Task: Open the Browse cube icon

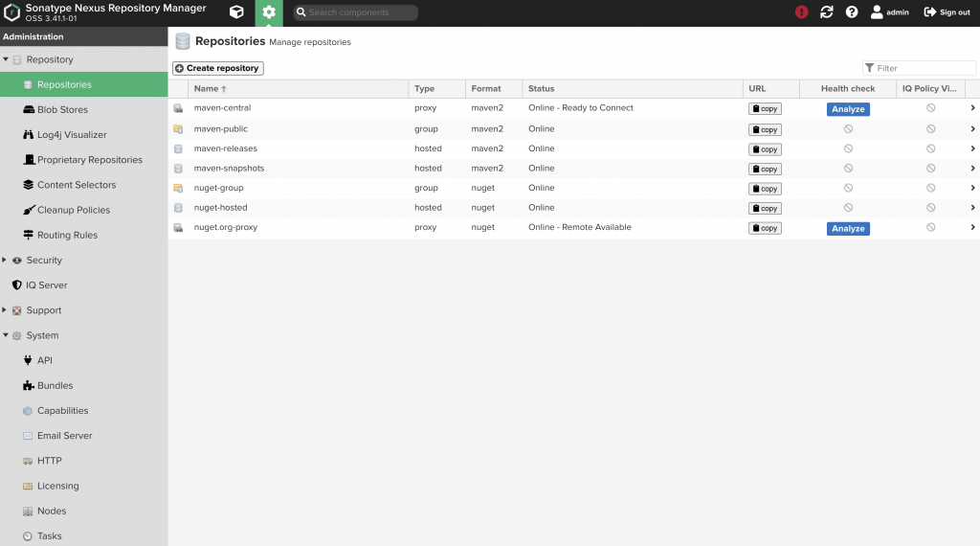Action: (x=236, y=11)
